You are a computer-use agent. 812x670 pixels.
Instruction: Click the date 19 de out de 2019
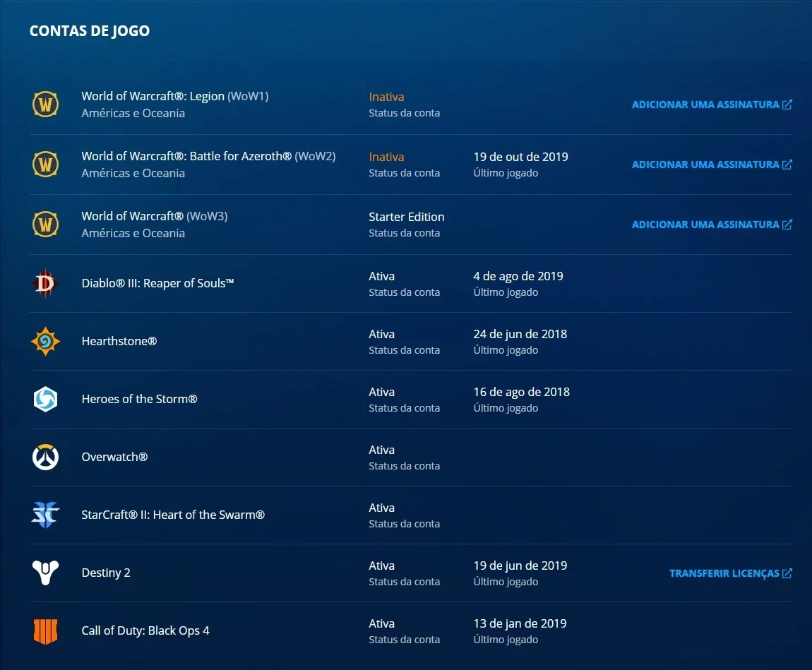[520, 157]
